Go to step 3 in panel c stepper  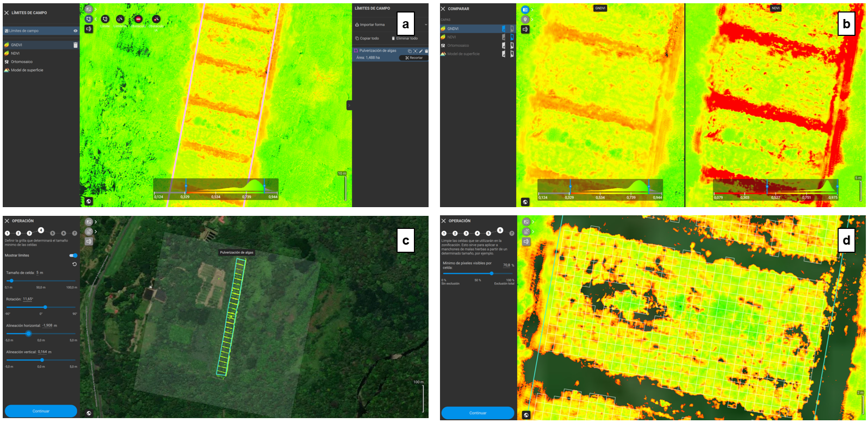(29, 233)
